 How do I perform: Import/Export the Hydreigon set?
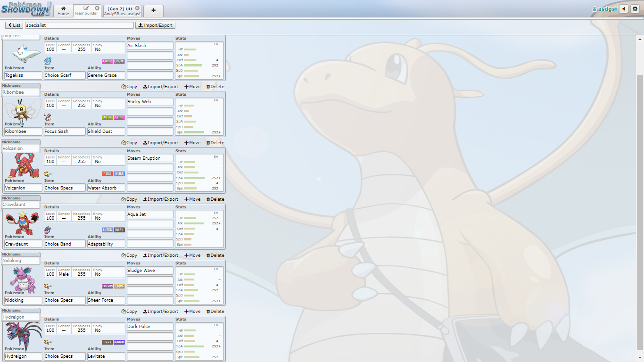click(x=161, y=312)
